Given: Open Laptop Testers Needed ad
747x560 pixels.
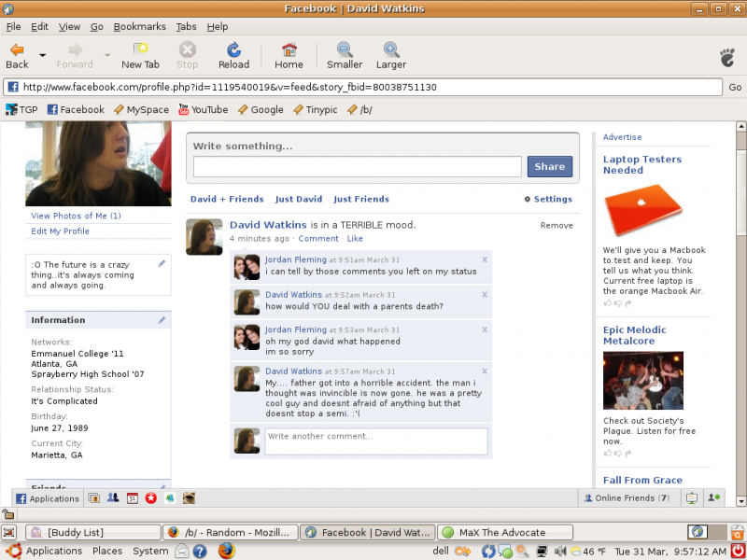Looking at the screenshot, I should click(x=642, y=165).
